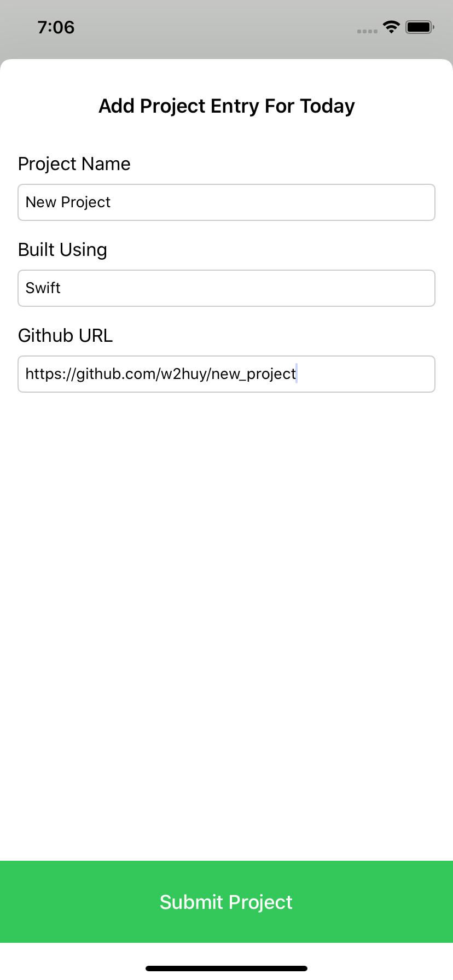Click the text cursor after 'new_project'
This screenshot has width=453, height=980.
[x=297, y=374]
